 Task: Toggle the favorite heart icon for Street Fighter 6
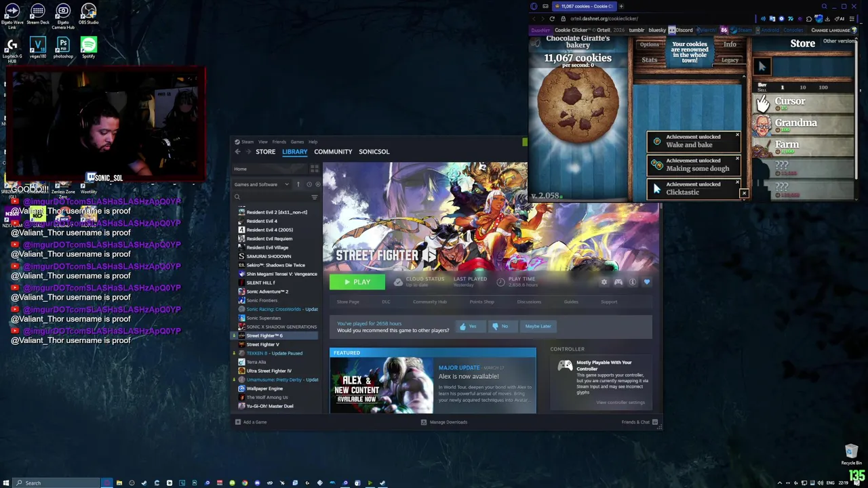(647, 282)
